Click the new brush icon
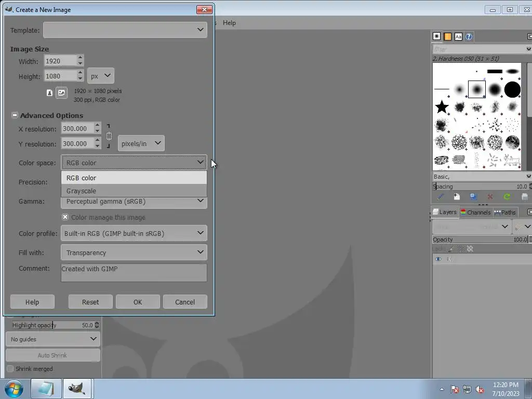This screenshot has height=399, width=532. point(457,196)
